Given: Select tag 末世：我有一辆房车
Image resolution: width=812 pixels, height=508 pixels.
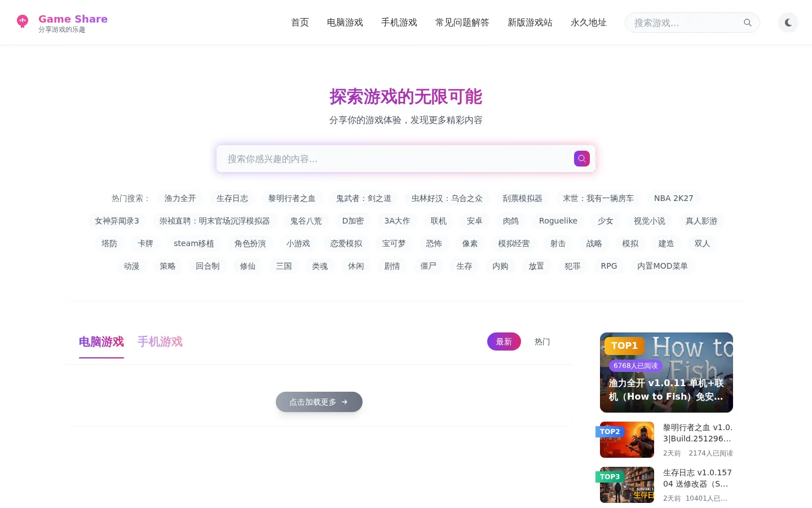Looking at the screenshot, I should 598,198.
